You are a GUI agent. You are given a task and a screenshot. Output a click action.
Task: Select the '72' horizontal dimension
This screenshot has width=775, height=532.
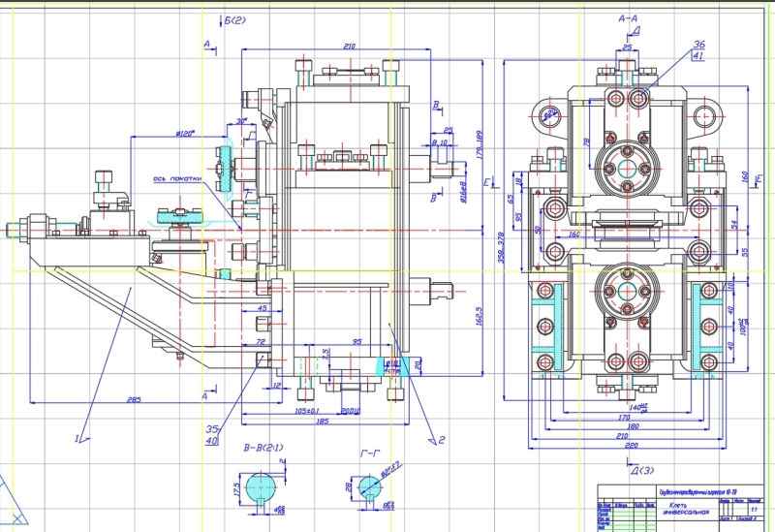(x=261, y=342)
